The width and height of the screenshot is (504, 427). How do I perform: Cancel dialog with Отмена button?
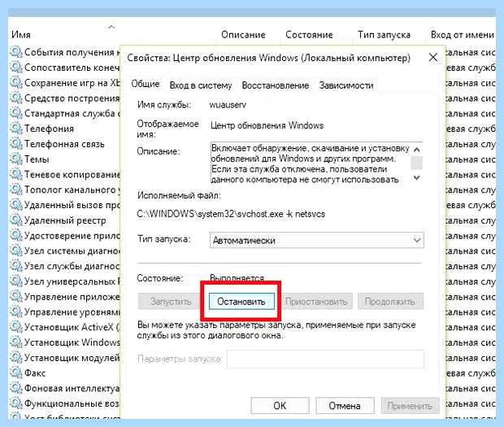345,406
